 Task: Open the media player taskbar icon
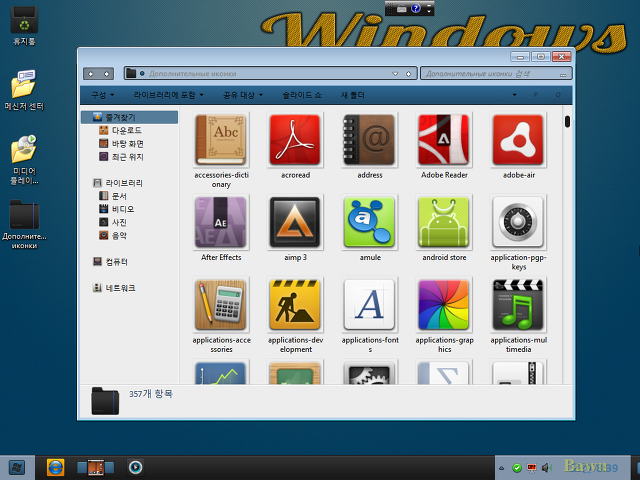[135, 467]
